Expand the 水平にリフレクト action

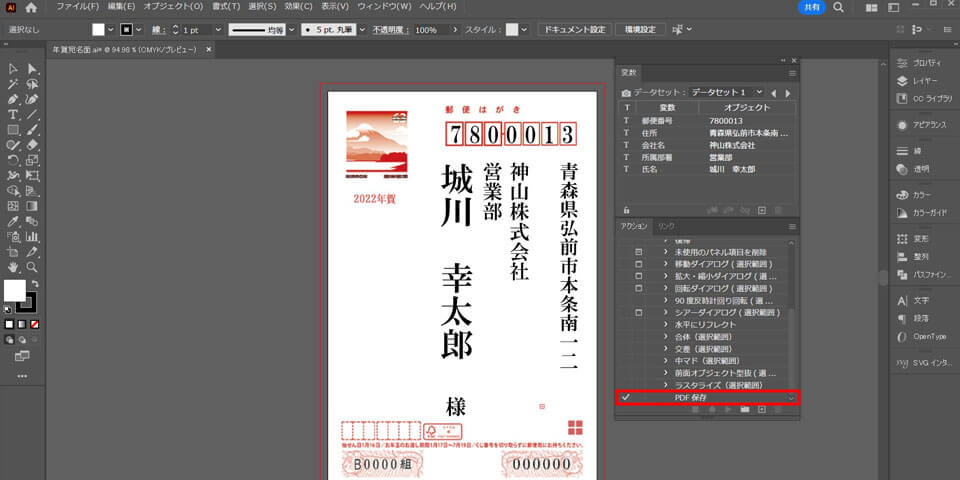pyautogui.click(x=667, y=326)
